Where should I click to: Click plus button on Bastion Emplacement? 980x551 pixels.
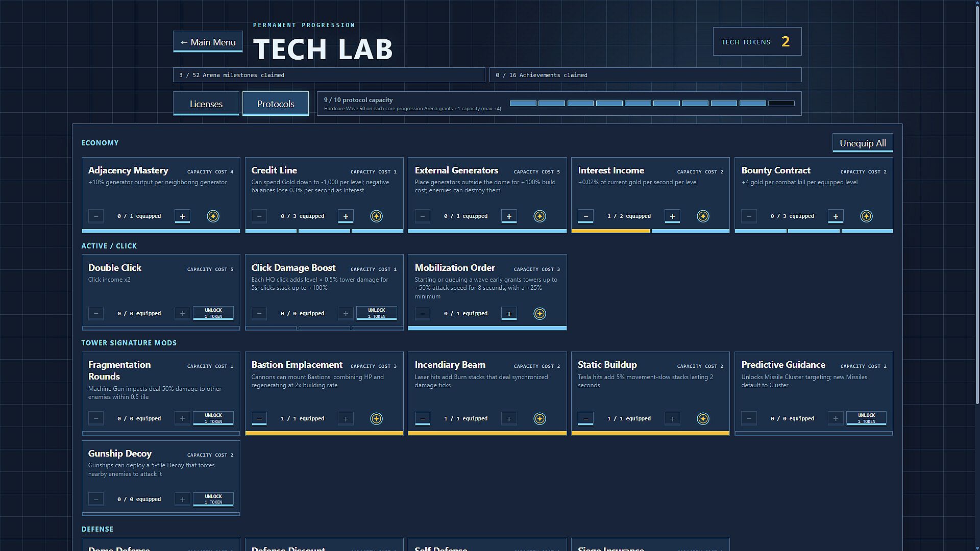346,419
